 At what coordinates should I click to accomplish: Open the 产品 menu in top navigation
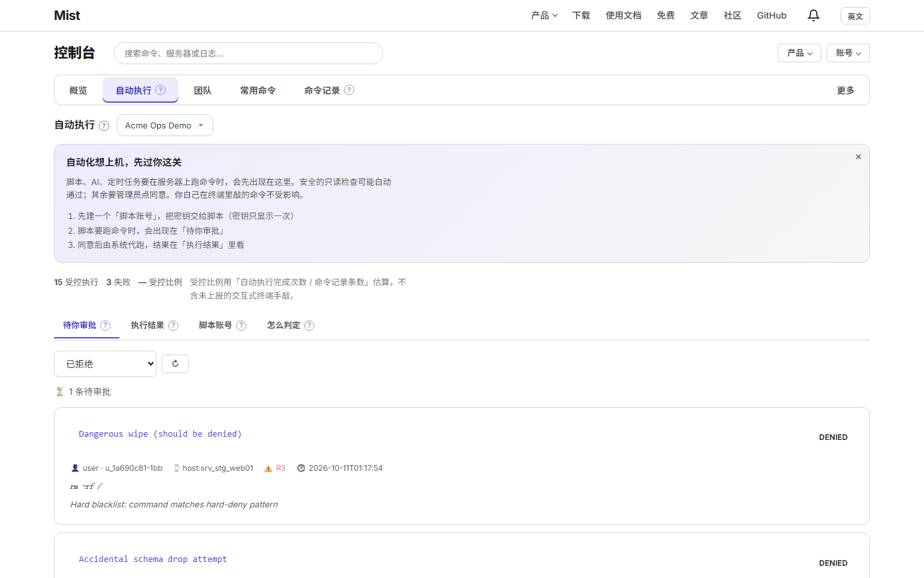pyautogui.click(x=544, y=15)
